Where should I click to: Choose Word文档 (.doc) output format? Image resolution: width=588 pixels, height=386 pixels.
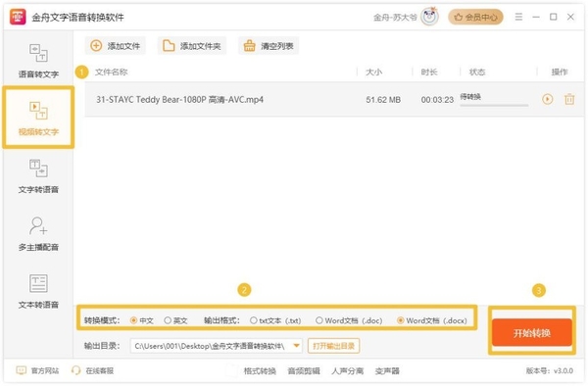[349, 320]
